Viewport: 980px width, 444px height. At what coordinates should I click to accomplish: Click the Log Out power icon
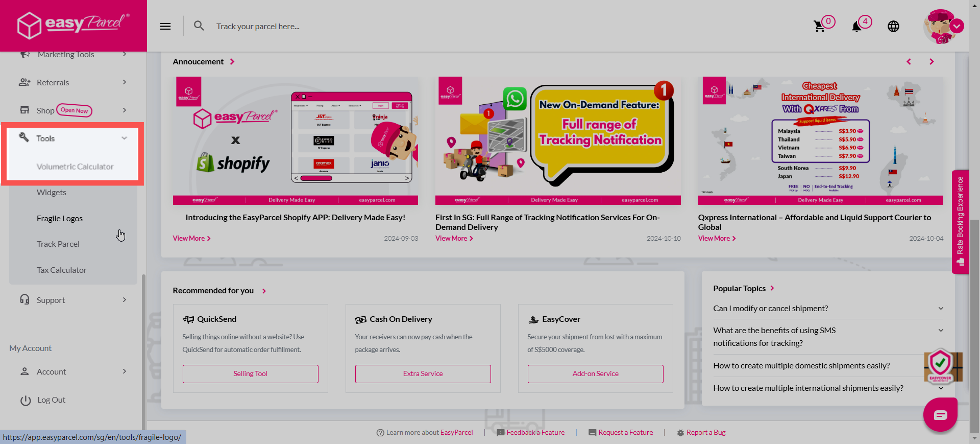26,401
